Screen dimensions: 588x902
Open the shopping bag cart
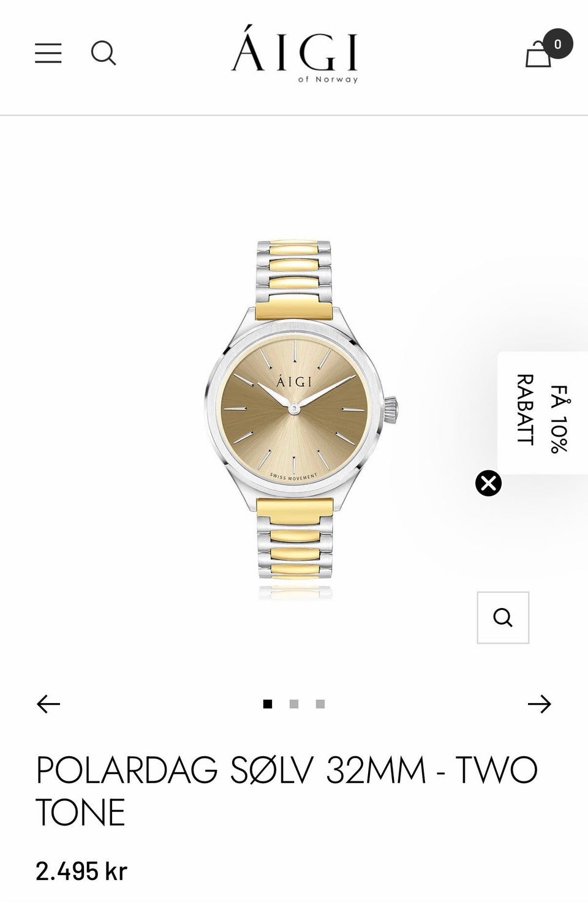click(538, 54)
